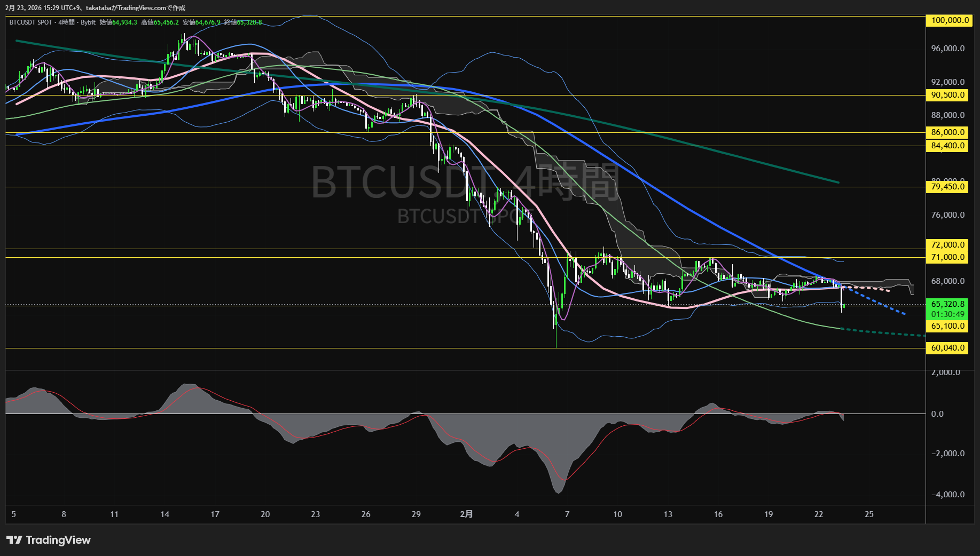The image size is (980, 556).
Task: Click the −2,000.0 indicator axis label
Action: click(x=948, y=454)
